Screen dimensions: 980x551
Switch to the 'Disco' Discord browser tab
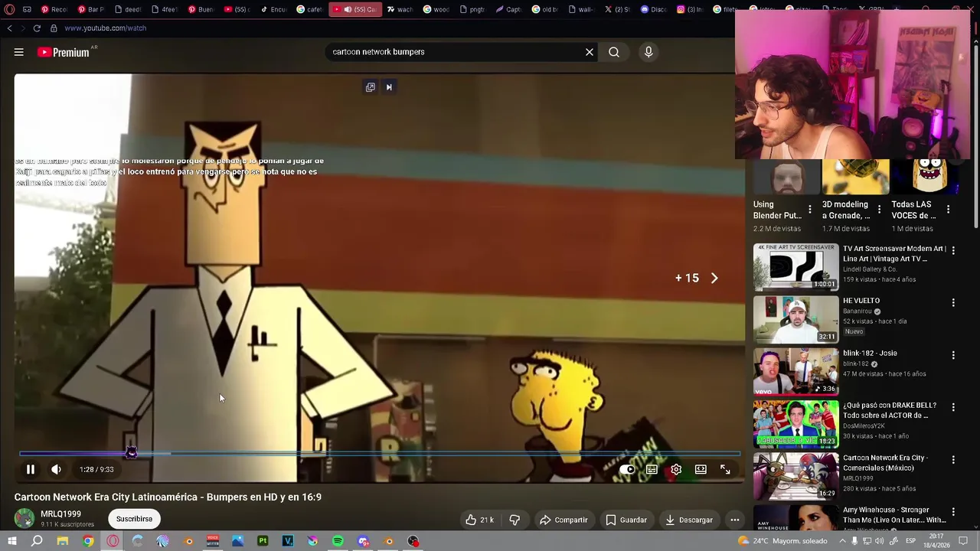pos(653,9)
